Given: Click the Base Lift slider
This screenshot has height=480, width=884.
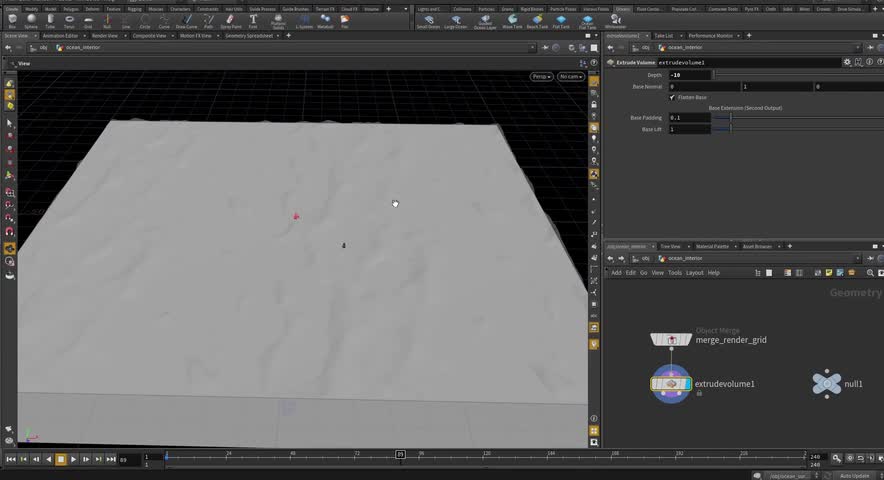Looking at the screenshot, I should click(798, 129).
